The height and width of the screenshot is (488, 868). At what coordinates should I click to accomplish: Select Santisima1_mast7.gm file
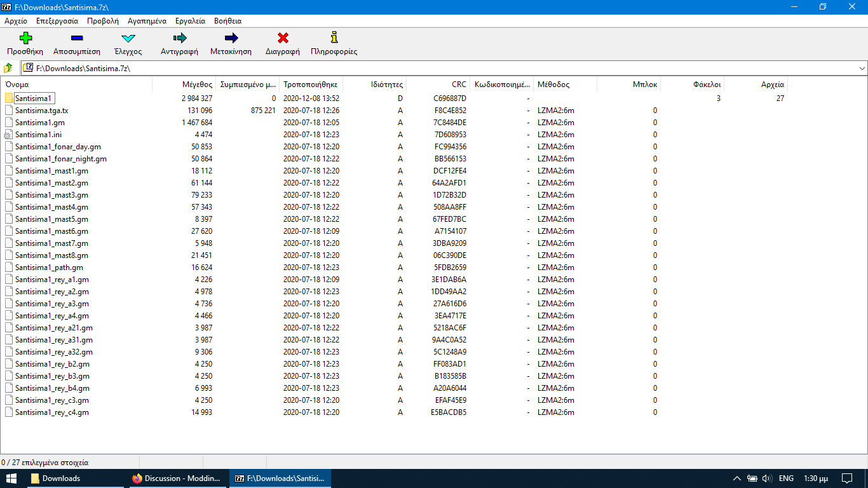tap(51, 243)
